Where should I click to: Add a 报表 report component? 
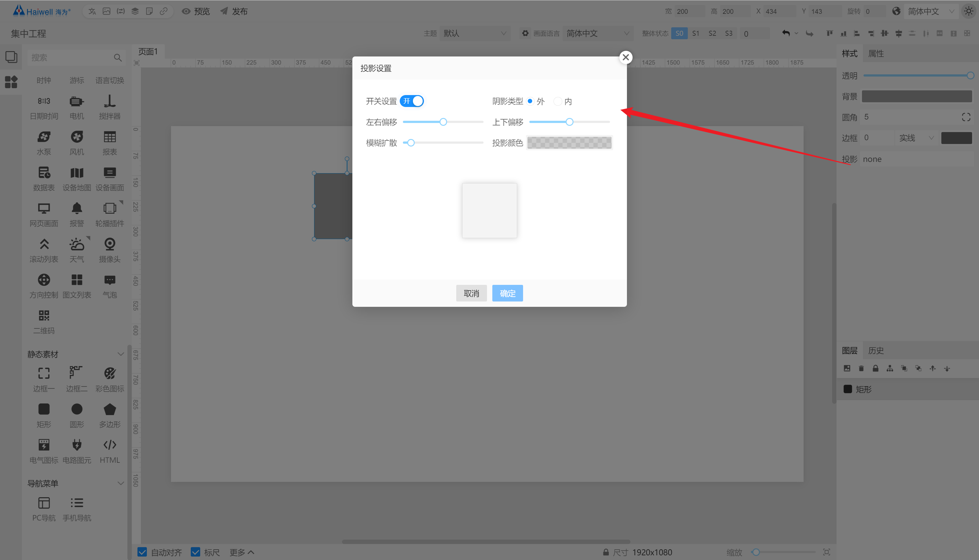coord(110,137)
